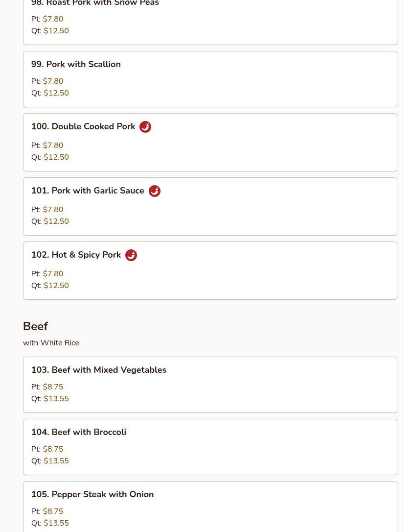The width and height of the screenshot is (413, 532).
Task: Open 104. Beef with Broccoli item
Action: (x=210, y=447)
